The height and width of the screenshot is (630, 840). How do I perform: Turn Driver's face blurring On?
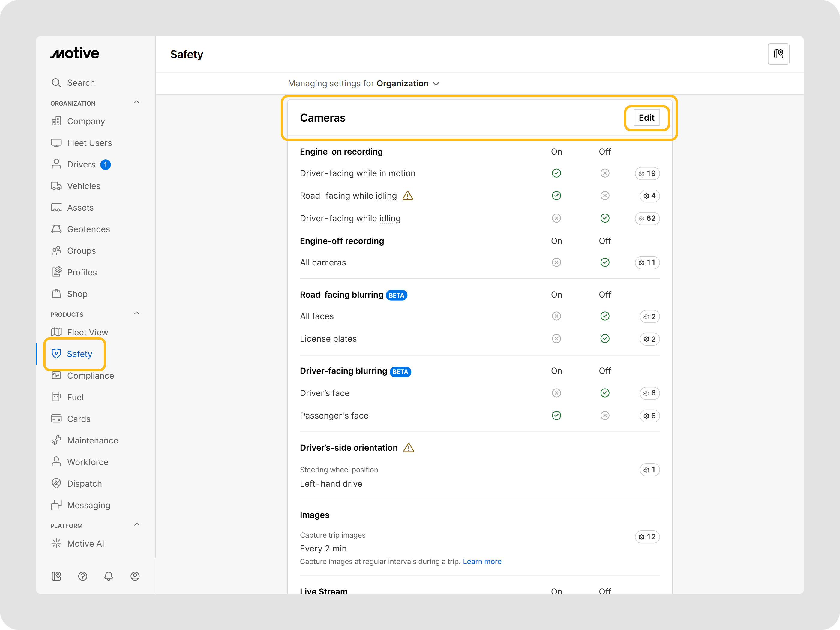(556, 393)
